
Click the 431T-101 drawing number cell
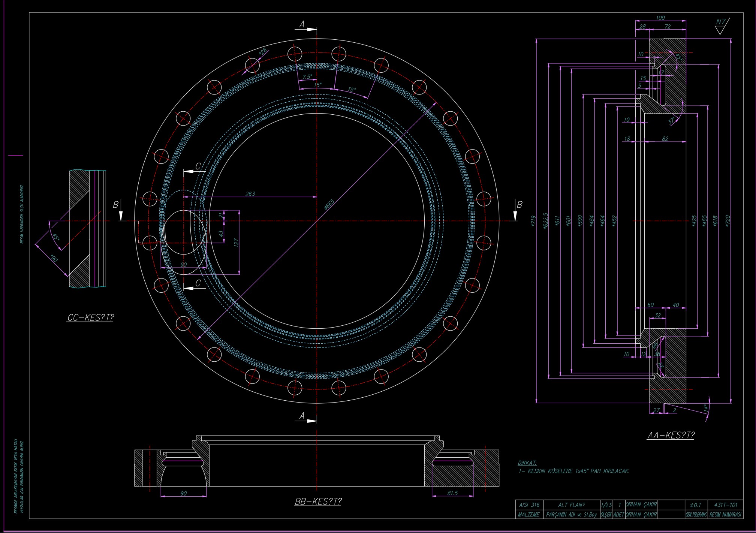(726, 505)
